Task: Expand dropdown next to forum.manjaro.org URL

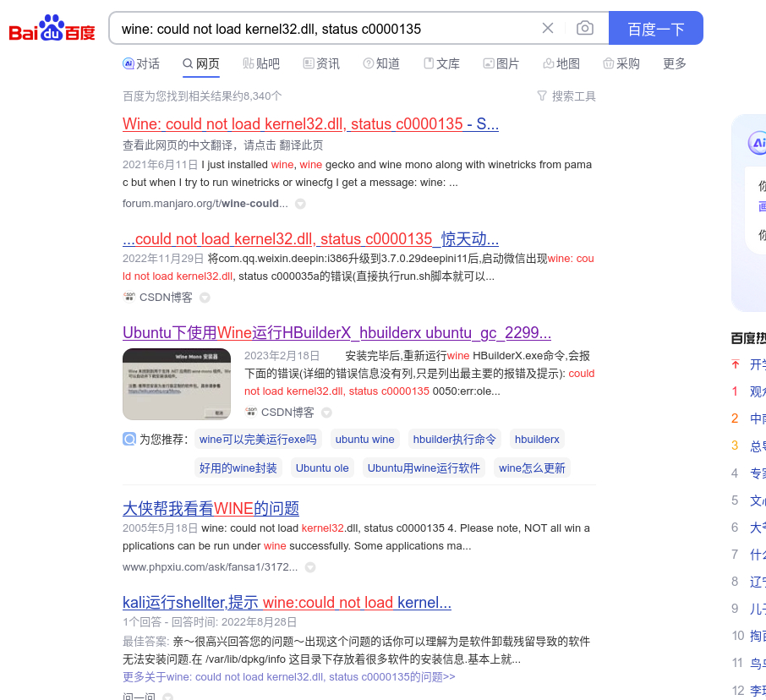Action: pyautogui.click(x=300, y=204)
